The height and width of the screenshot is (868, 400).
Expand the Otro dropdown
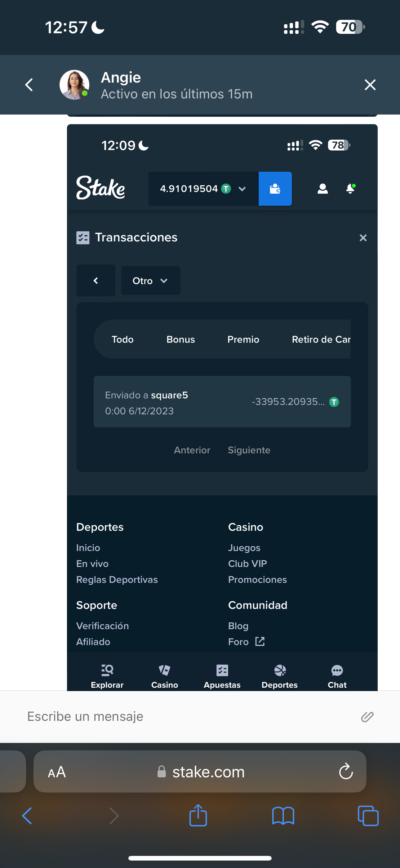[150, 280]
